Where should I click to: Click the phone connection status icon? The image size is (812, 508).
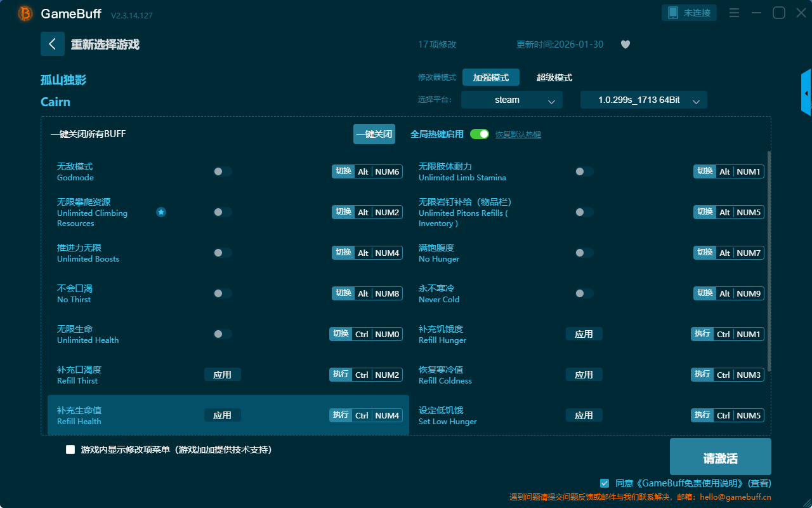(672, 13)
